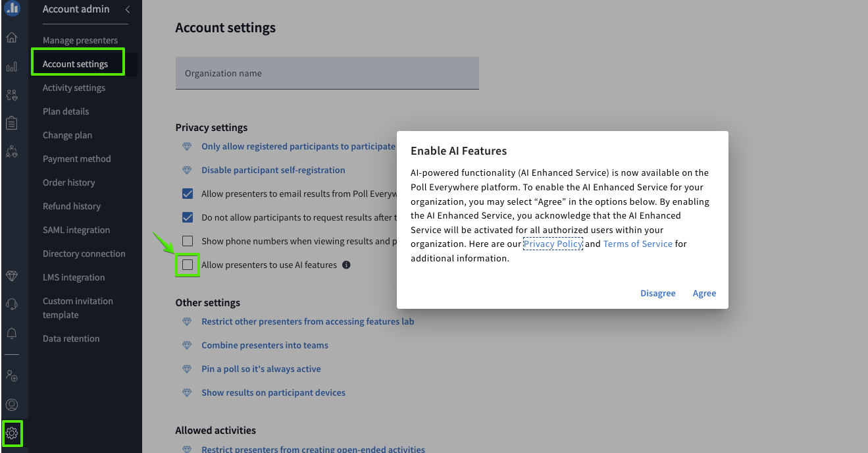The height and width of the screenshot is (453, 868).
Task: Open the Privacy Policy link
Action: 553,244
